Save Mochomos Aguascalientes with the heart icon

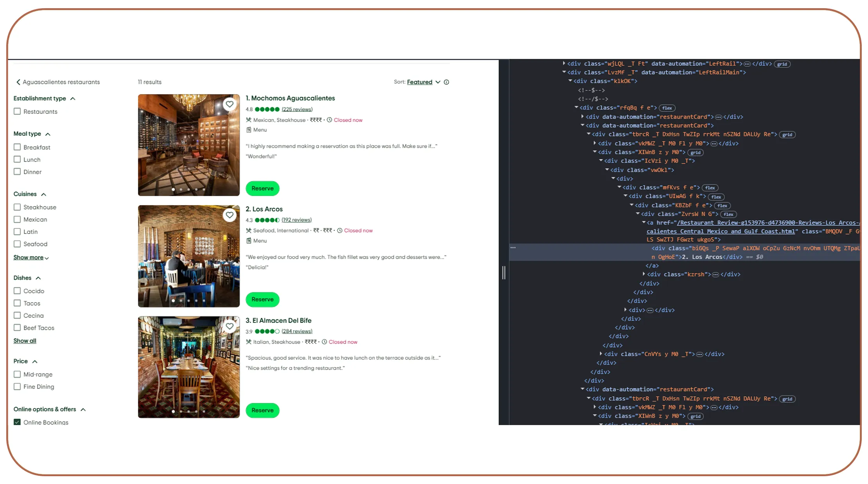point(230,104)
